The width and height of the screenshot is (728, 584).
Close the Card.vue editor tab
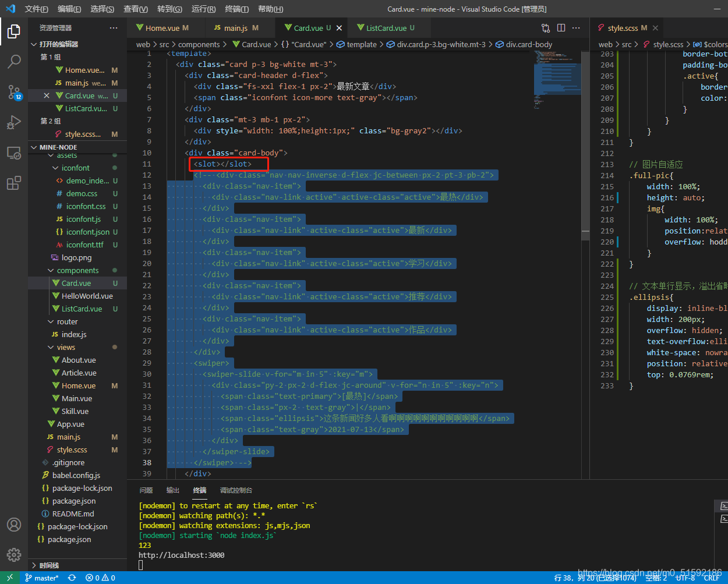[339, 28]
